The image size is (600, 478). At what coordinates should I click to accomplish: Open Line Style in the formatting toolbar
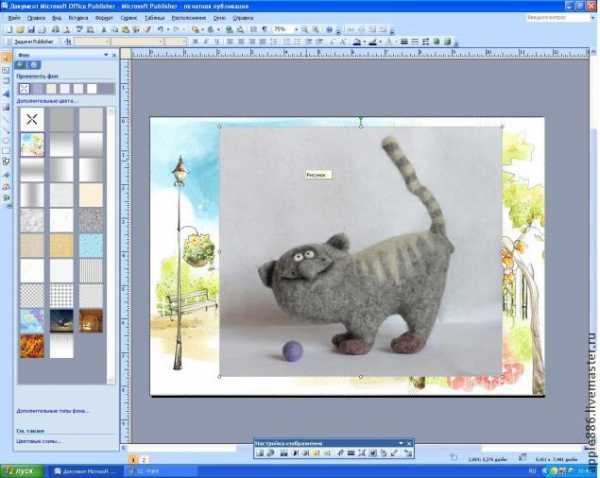click(x=404, y=42)
